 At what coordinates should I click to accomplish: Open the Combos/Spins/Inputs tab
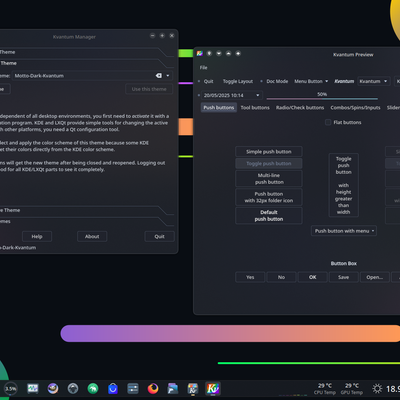click(355, 107)
